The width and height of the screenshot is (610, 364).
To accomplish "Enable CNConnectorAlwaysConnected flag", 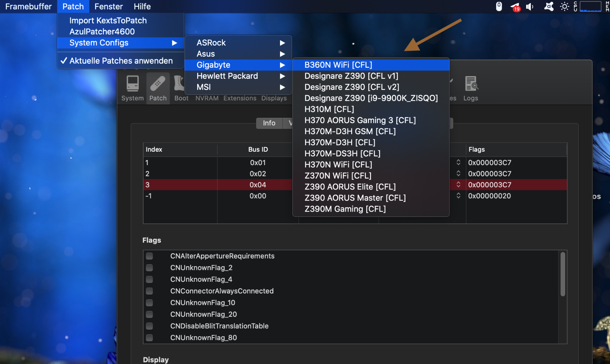I will [x=149, y=291].
